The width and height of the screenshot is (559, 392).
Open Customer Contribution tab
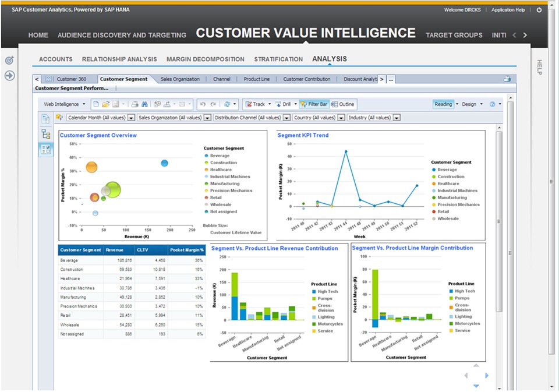coord(307,79)
